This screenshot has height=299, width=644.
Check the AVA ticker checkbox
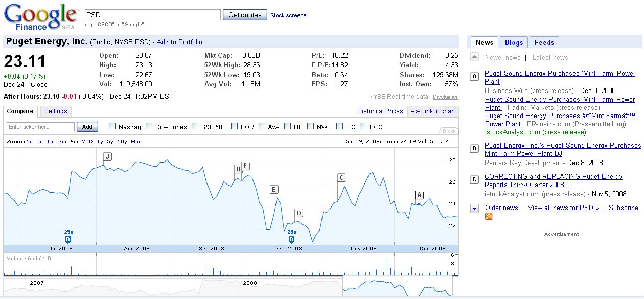click(262, 126)
